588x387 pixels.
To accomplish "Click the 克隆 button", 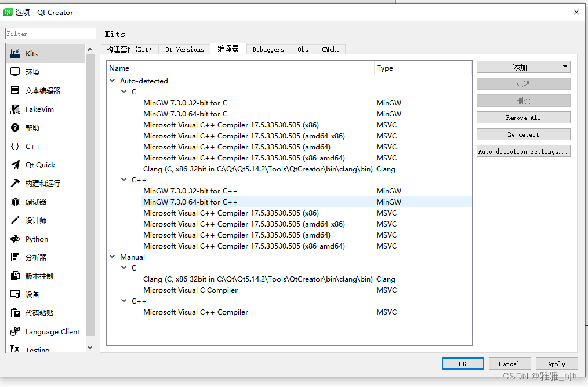I will coord(524,84).
